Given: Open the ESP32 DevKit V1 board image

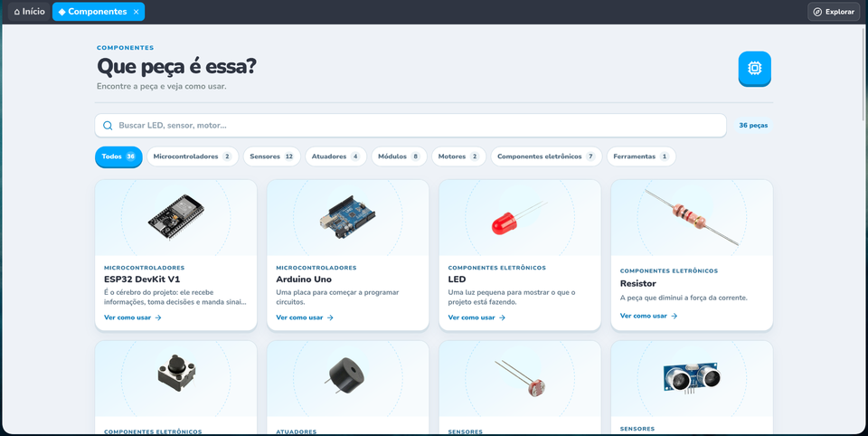Looking at the screenshot, I should [176, 218].
